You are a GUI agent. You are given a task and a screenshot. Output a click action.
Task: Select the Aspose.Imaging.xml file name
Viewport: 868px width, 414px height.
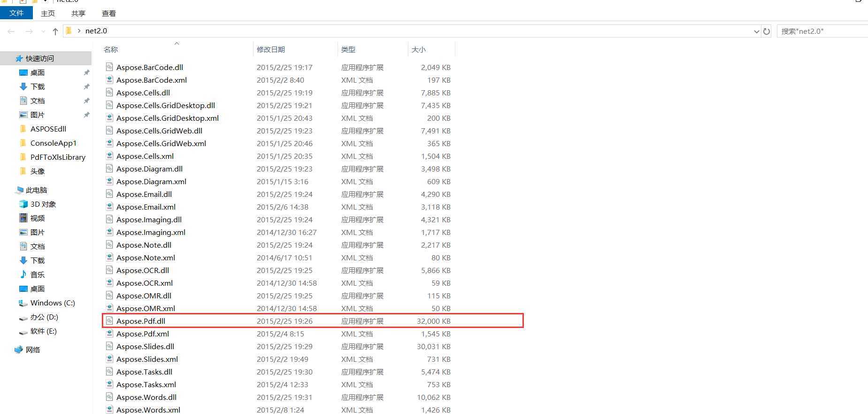pyautogui.click(x=151, y=232)
